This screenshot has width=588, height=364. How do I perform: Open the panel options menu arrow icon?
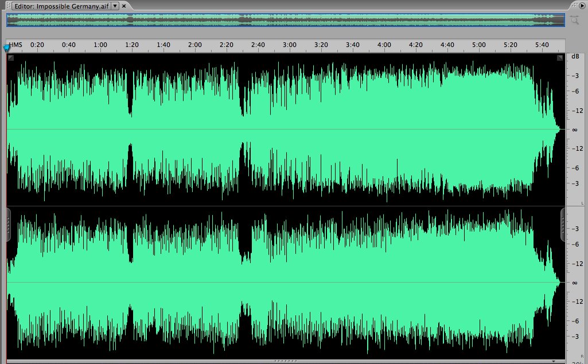click(x=582, y=6)
